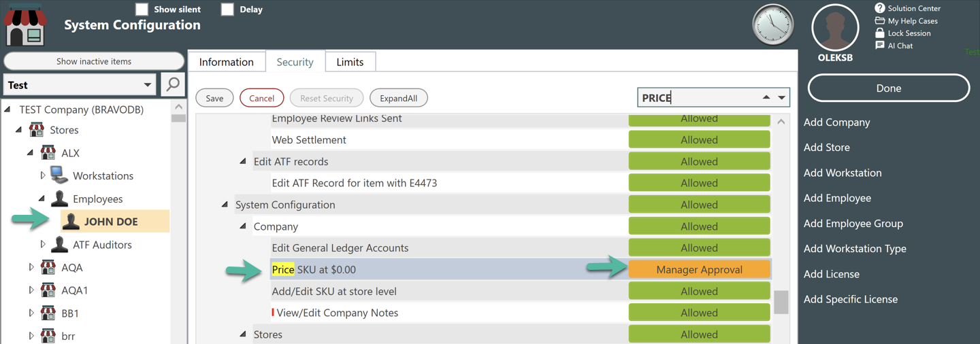
Task: Jump to previous PRICE search match arrow
Action: coord(766,97)
